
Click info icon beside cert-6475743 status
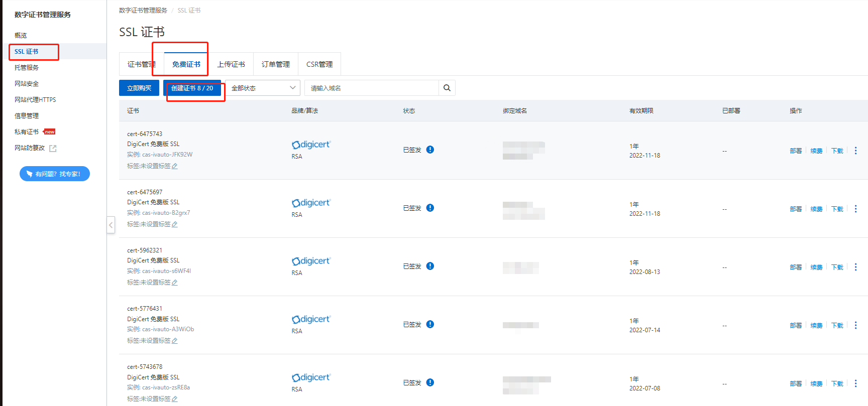(430, 150)
